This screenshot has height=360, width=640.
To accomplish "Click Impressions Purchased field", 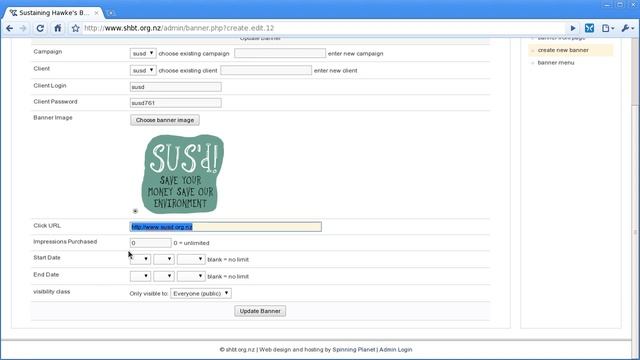I will click(151, 243).
